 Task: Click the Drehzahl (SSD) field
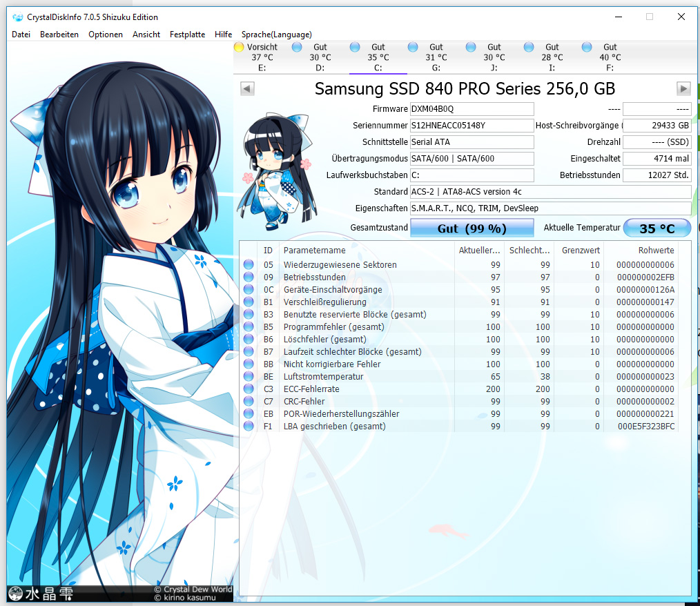click(x=657, y=142)
